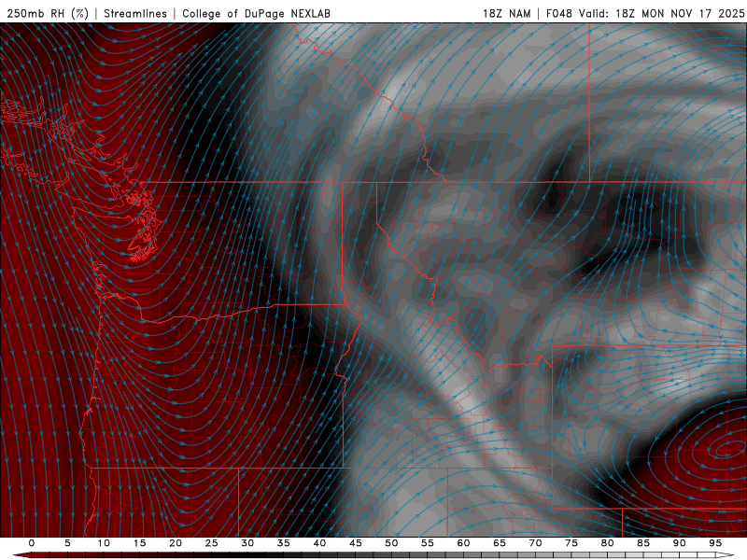Screen dimensions: 747x560
Task: Click the 35 label on colorbar scale
Action: pyautogui.click(x=284, y=543)
